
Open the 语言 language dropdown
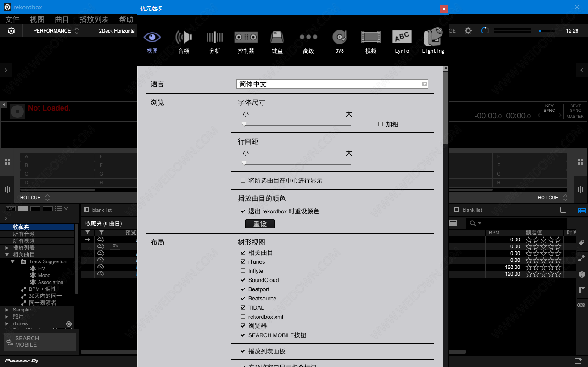332,84
